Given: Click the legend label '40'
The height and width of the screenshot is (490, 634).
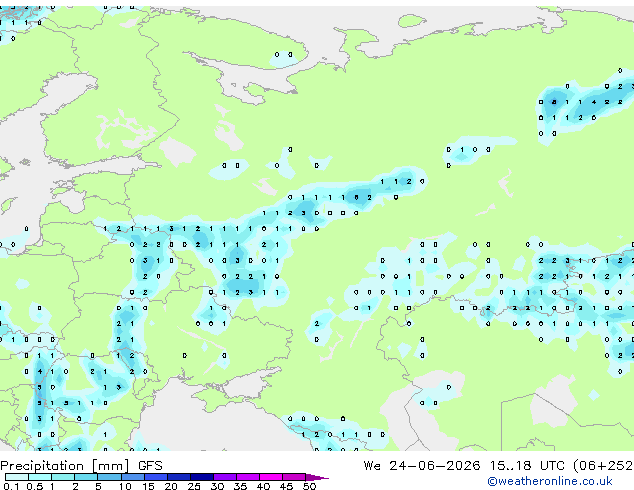Looking at the screenshot, I should tap(263, 486).
